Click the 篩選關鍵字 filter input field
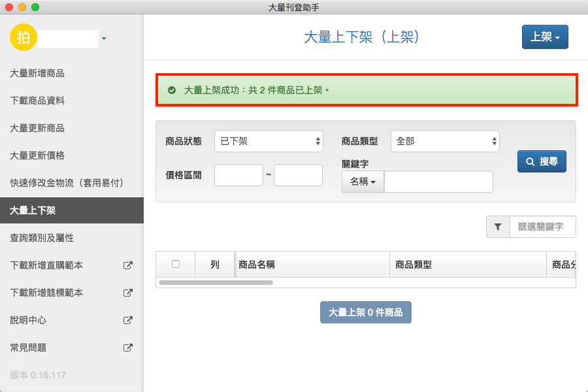The width and height of the screenshot is (588, 392). 542,227
